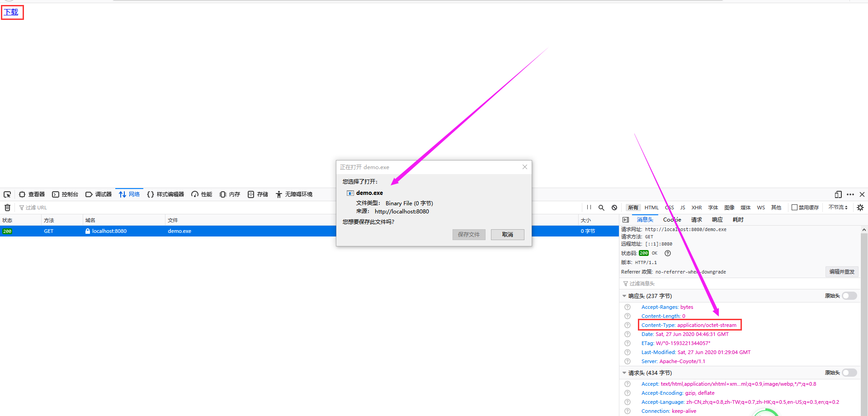
Task: Filter requests by XHR
Action: click(697, 208)
